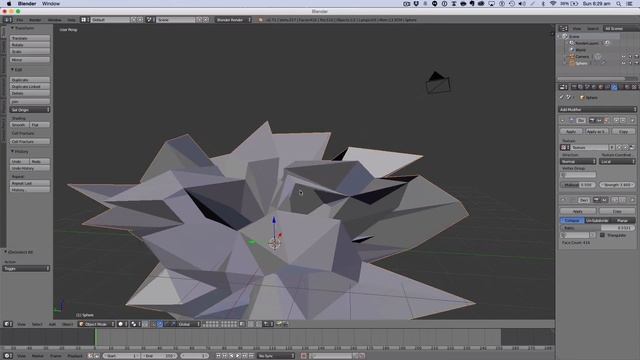Open the Blender app menu in macOS bar

tap(27, 4)
